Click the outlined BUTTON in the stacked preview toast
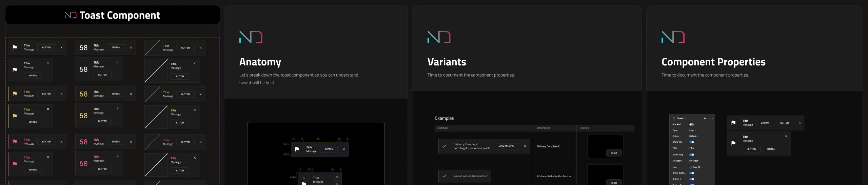The image size is (868, 185). 751,149
